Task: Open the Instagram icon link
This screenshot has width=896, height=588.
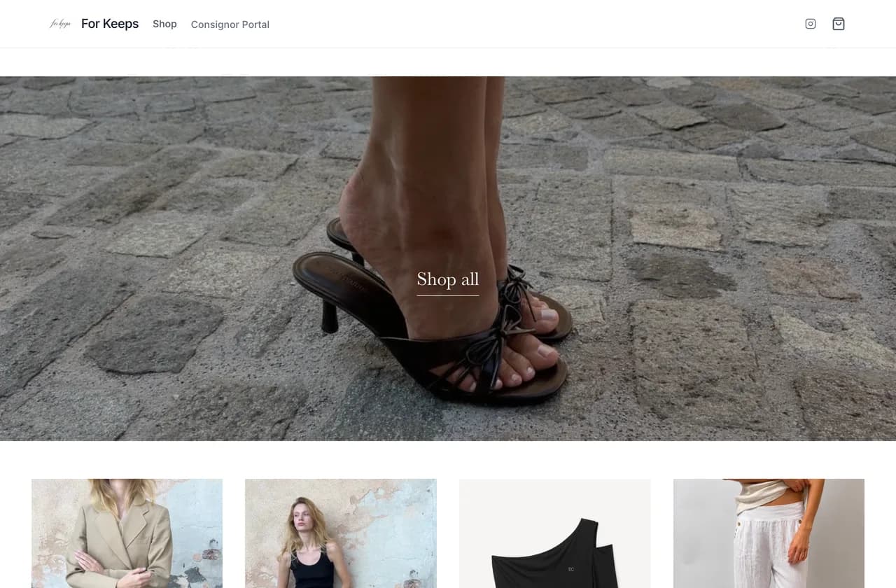Action: pos(811,24)
